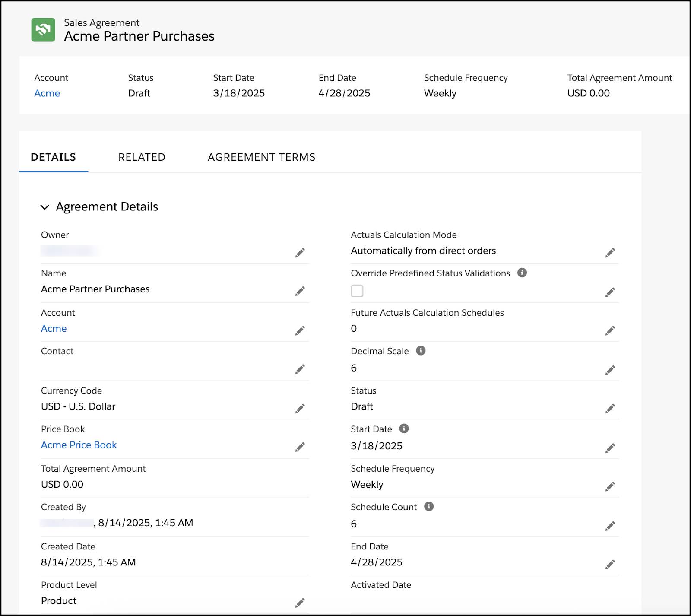691x616 pixels.
Task: Edit the End Date pencil icon
Action: (x=610, y=564)
